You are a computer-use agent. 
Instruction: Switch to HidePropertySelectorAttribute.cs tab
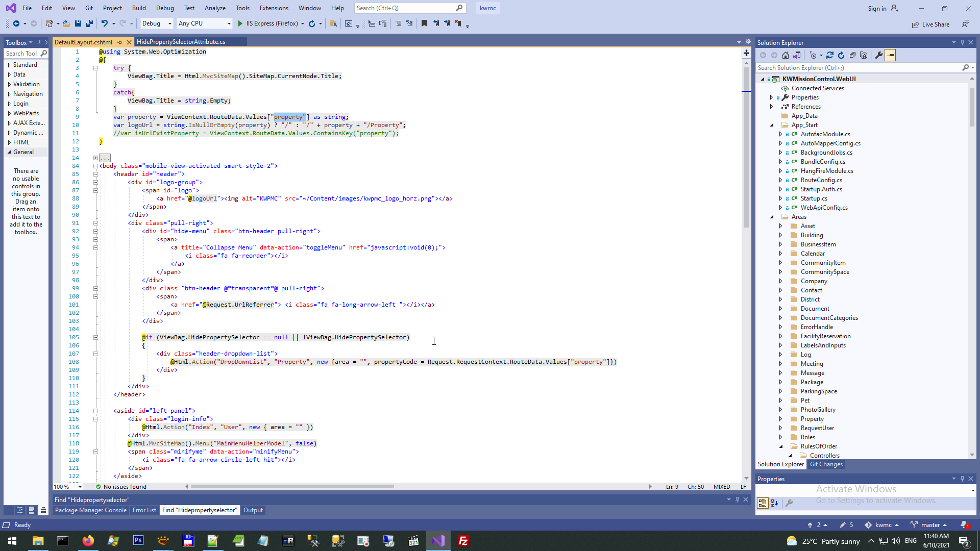pyautogui.click(x=181, y=42)
